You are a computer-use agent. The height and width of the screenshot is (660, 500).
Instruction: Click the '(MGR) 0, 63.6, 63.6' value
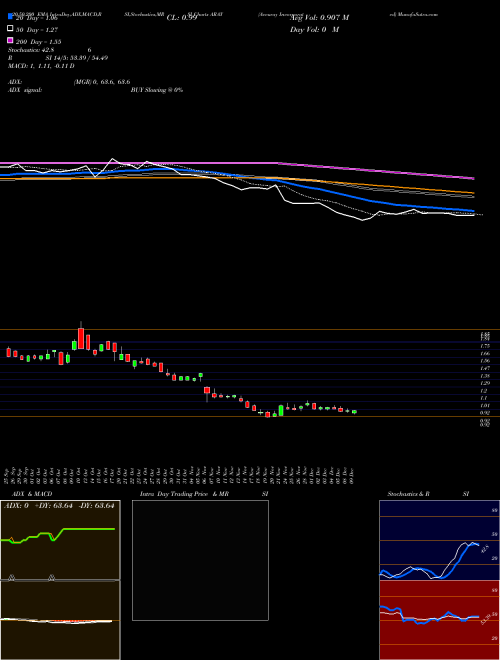(x=102, y=82)
